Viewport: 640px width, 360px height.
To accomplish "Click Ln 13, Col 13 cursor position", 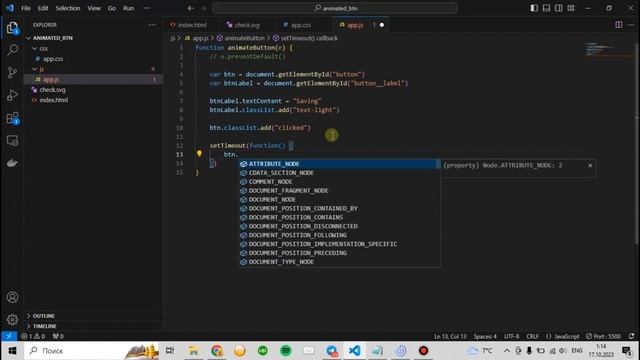I will pos(450,336).
